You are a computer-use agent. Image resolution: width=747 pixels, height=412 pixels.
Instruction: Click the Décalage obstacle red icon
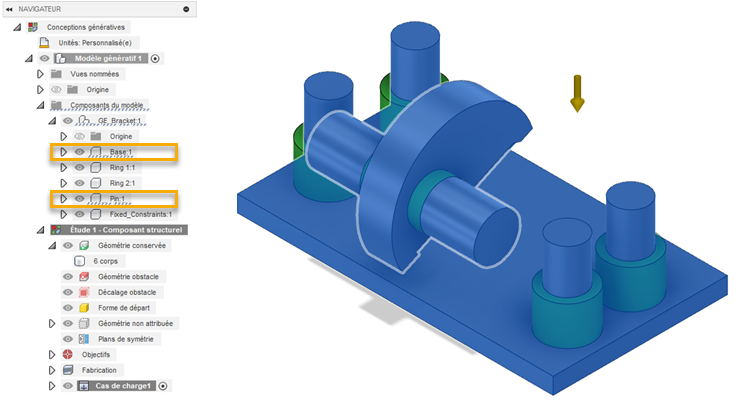point(84,292)
